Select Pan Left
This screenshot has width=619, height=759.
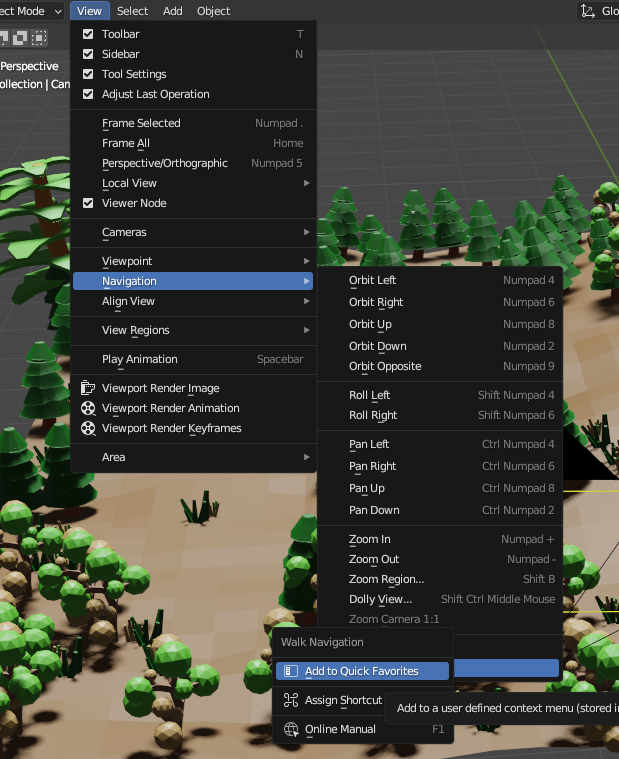(440, 444)
